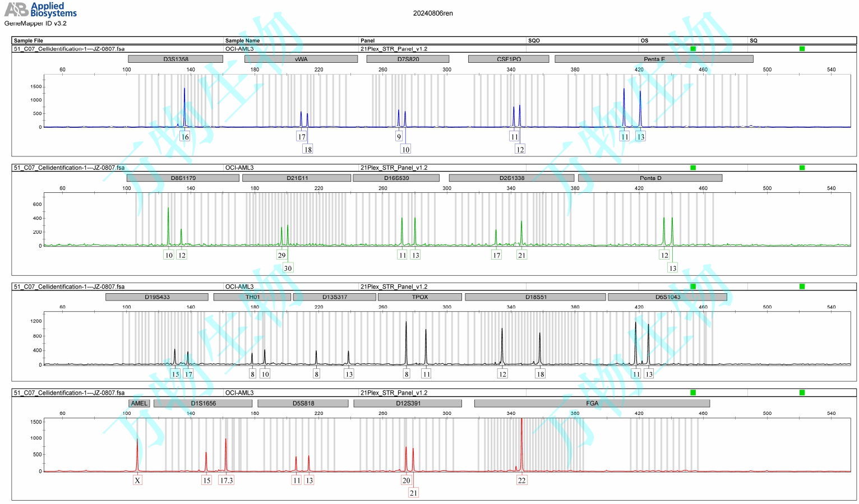Select the 17.3 allele label

[226, 480]
